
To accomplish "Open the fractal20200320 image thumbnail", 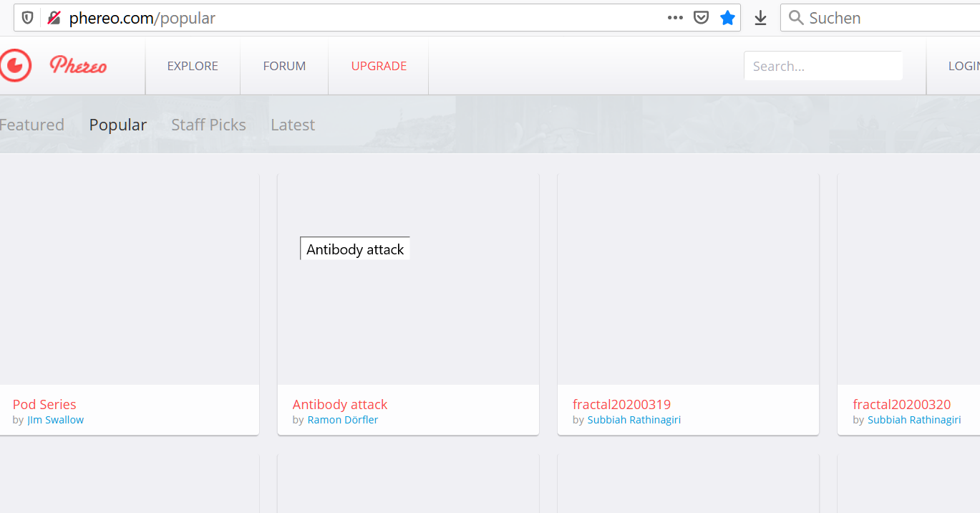I will coord(909,279).
